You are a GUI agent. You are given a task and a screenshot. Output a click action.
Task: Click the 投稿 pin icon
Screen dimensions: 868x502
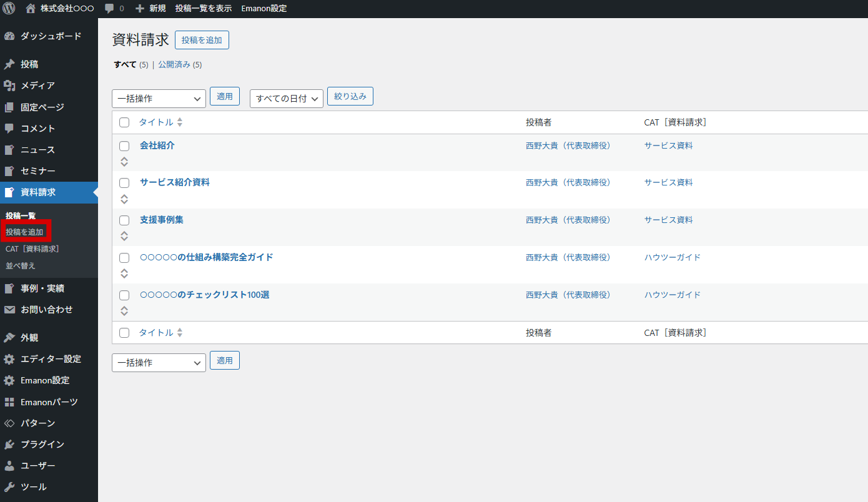(x=9, y=64)
